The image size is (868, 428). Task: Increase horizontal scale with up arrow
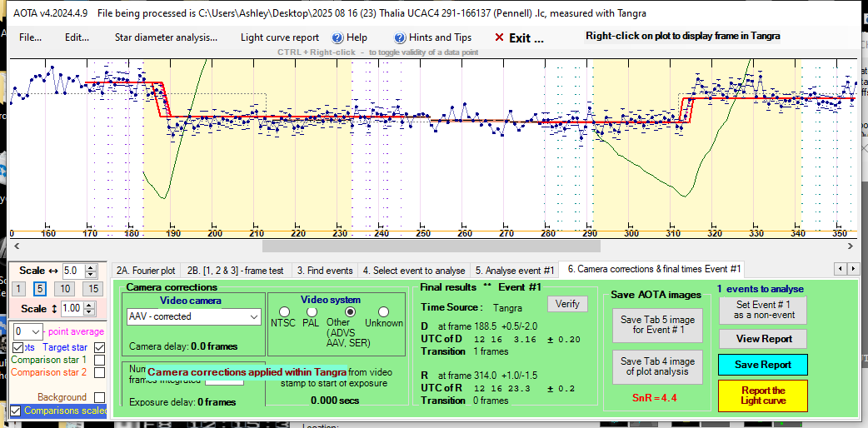pos(92,267)
